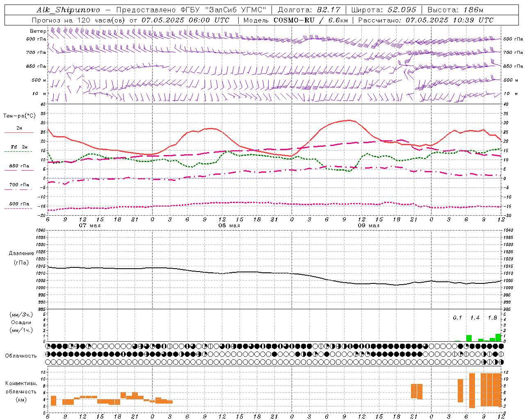The width and height of the screenshot is (525, 420).
Task: Click the Тем-ра(°C) axis title
Action: (19, 116)
